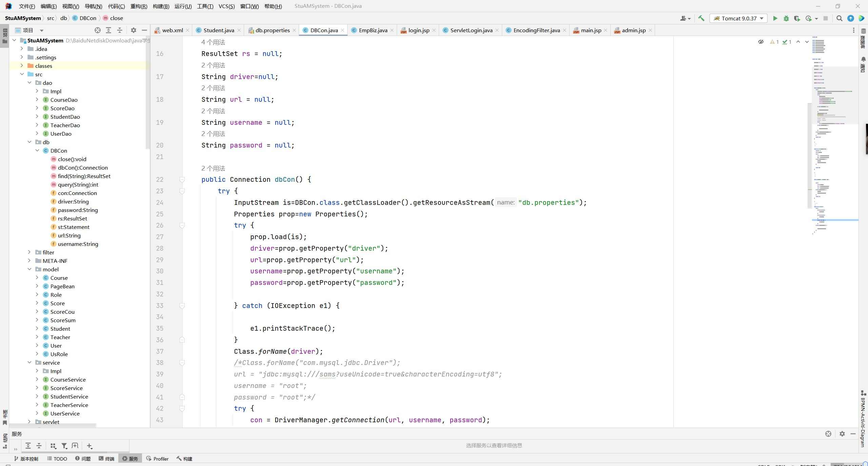Click the project tree vertical scrollbar

click(x=147, y=93)
